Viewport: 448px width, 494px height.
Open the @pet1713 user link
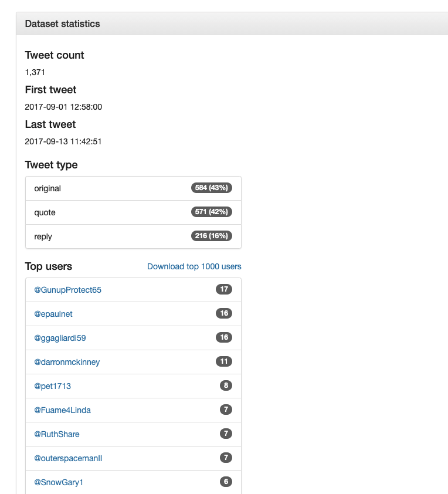point(53,386)
